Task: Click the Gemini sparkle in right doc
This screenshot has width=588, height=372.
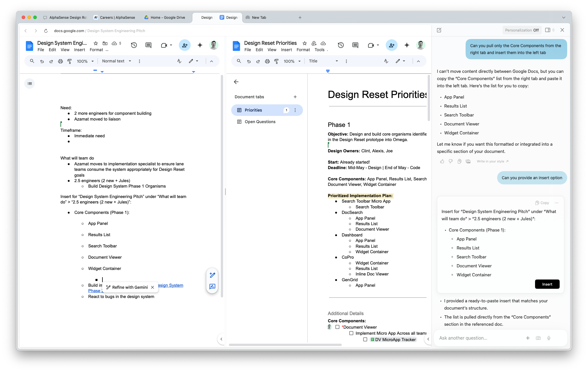Action: [x=407, y=45]
